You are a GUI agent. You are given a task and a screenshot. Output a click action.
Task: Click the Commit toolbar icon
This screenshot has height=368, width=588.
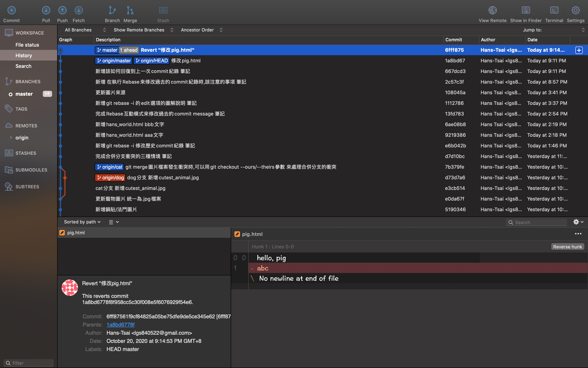11,10
